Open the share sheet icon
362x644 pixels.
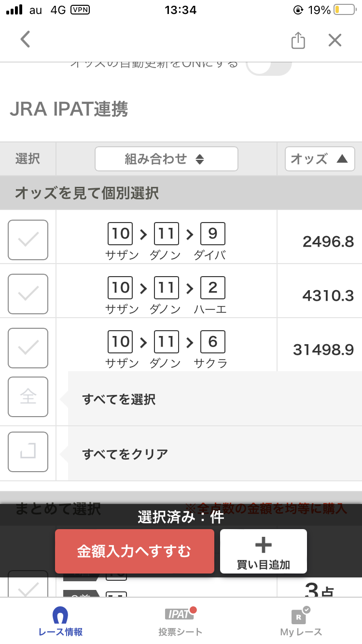coord(298,40)
